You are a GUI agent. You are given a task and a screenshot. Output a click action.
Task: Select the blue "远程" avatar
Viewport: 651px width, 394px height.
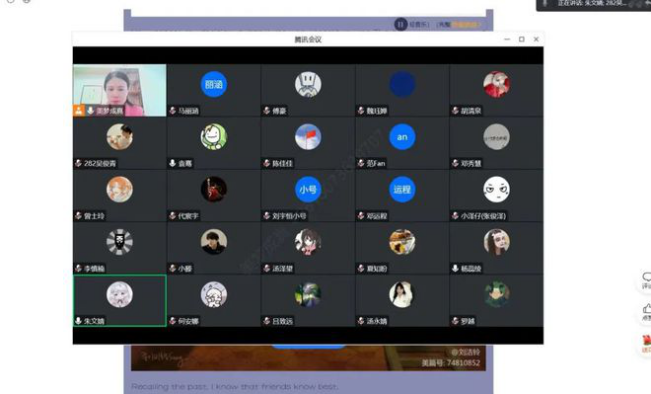[402, 189]
